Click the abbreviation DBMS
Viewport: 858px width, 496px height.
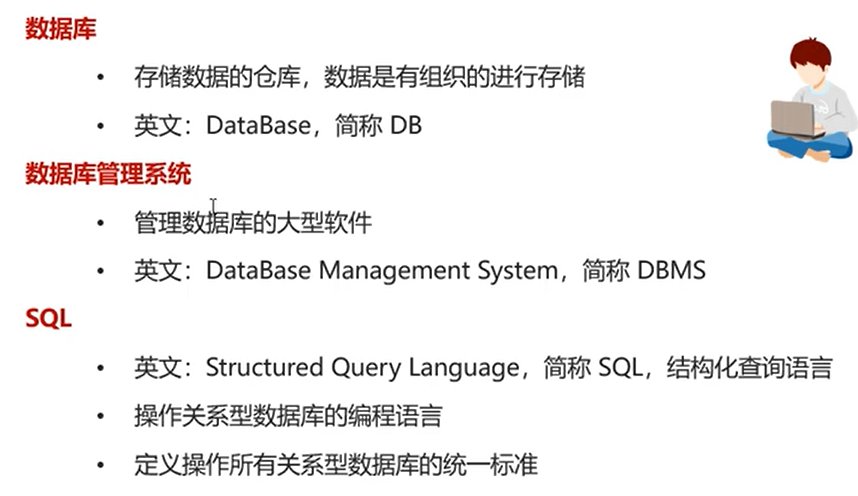pyautogui.click(x=671, y=271)
